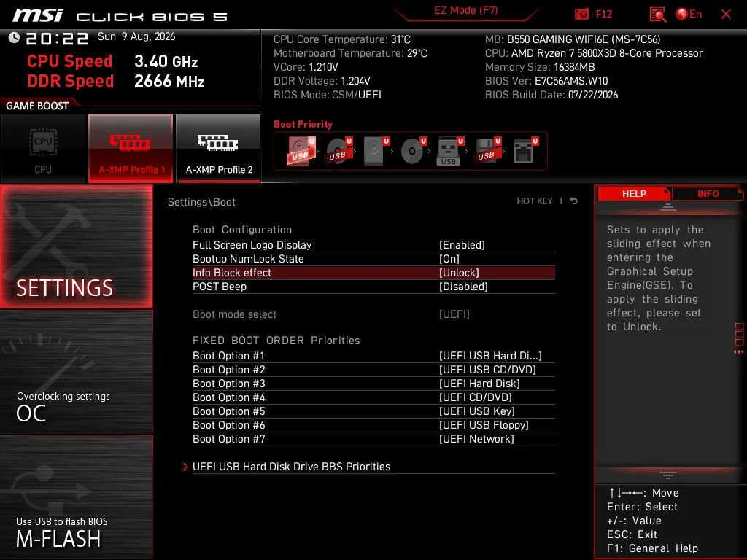Switch to the HELP tab

pyautogui.click(x=634, y=194)
